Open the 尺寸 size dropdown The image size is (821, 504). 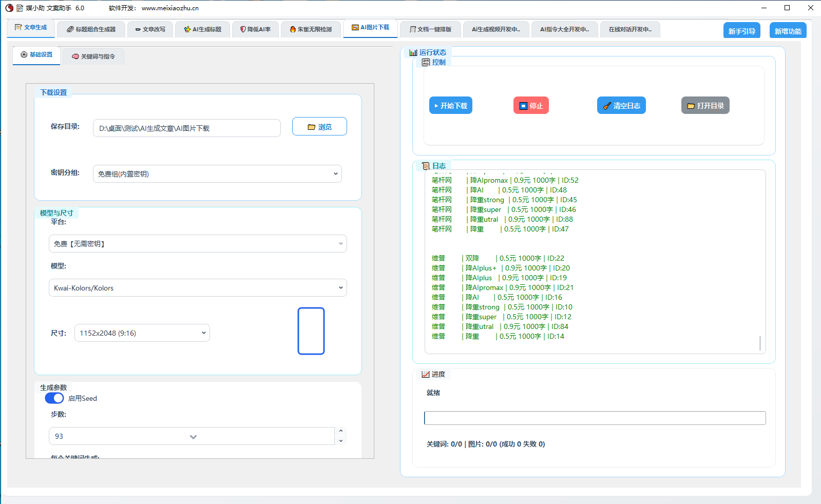pyautogui.click(x=142, y=333)
